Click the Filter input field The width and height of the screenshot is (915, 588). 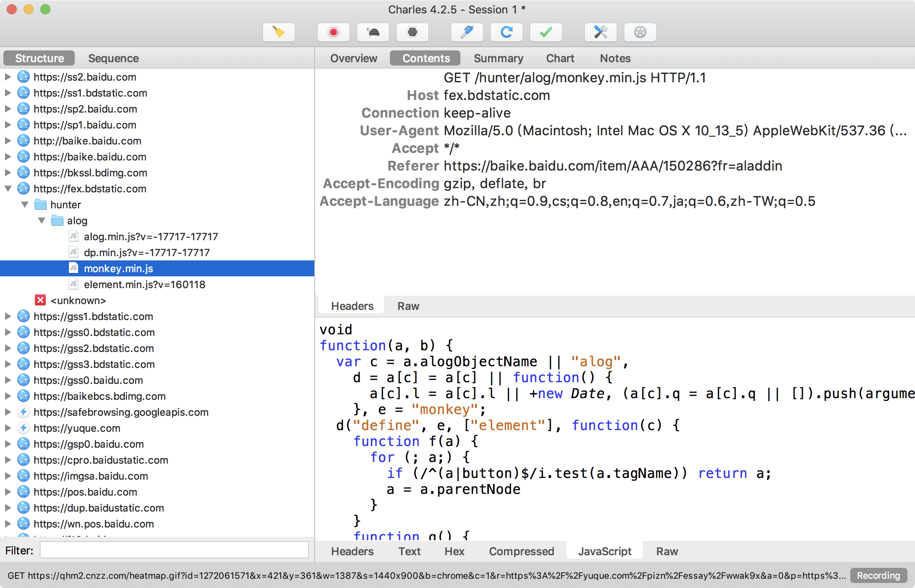point(174,550)
